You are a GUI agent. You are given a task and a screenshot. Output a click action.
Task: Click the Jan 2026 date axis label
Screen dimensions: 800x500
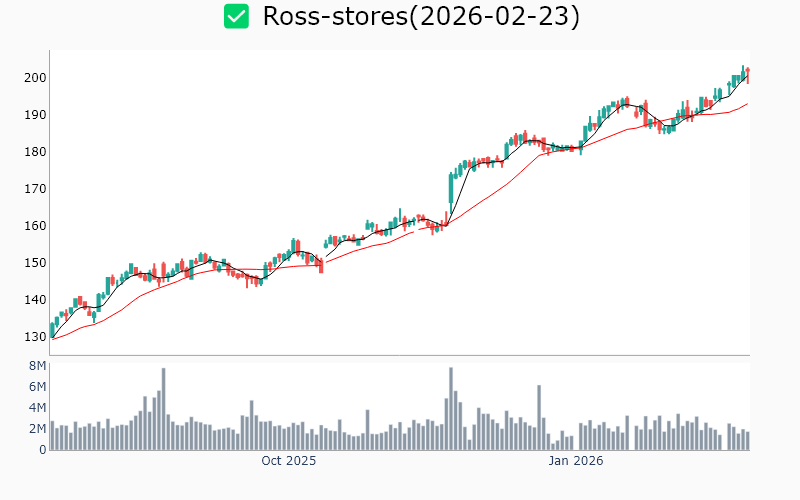click(x=575, y=461)
